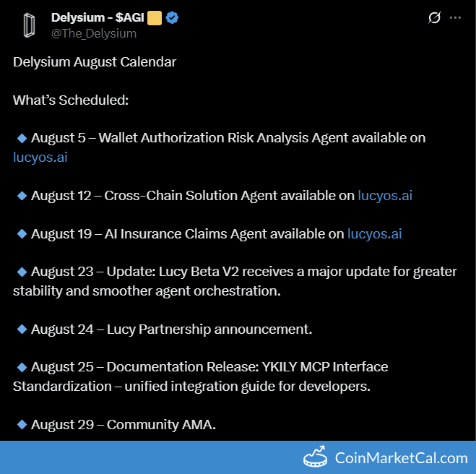
Task: Open the Grok slashed-circle icon
Action: pos(434,18)
